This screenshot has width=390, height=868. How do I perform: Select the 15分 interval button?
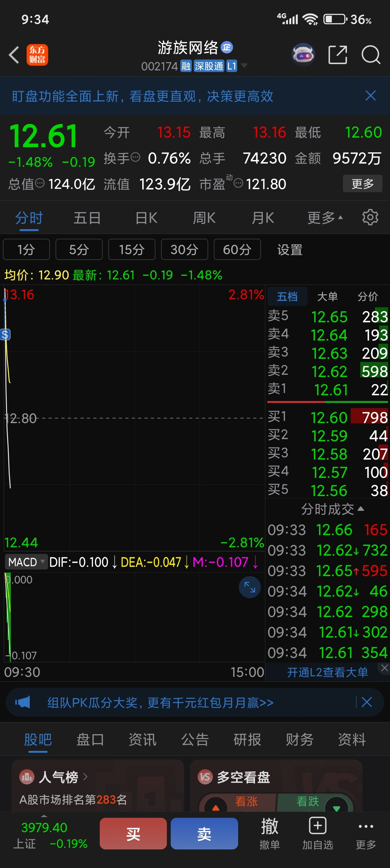point(132,250)
